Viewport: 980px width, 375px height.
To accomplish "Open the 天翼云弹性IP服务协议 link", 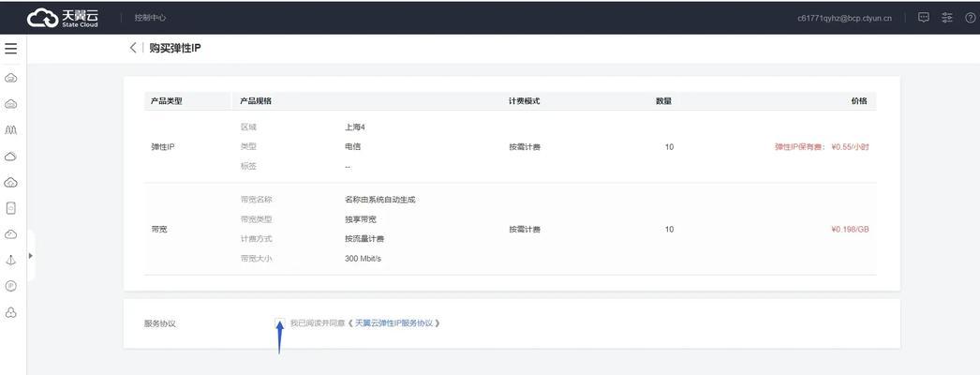I will pyautogui.click(x=393, y=323).
